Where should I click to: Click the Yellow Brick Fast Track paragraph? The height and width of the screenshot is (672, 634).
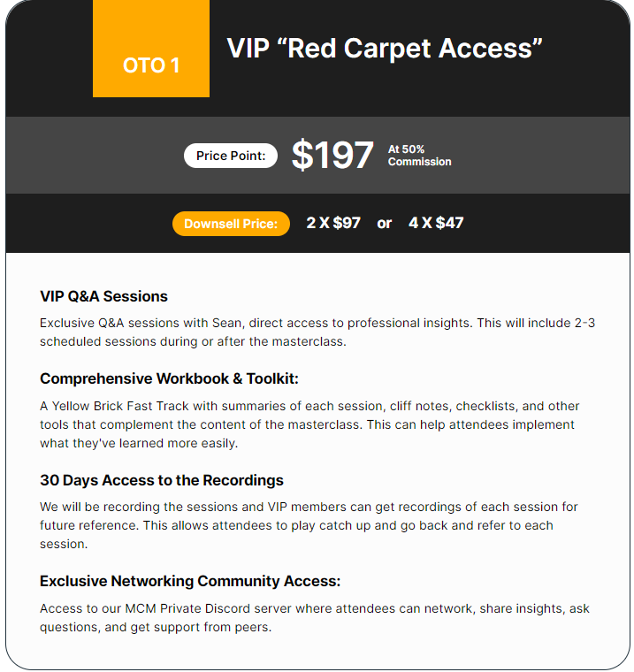(x=309, y=424)
